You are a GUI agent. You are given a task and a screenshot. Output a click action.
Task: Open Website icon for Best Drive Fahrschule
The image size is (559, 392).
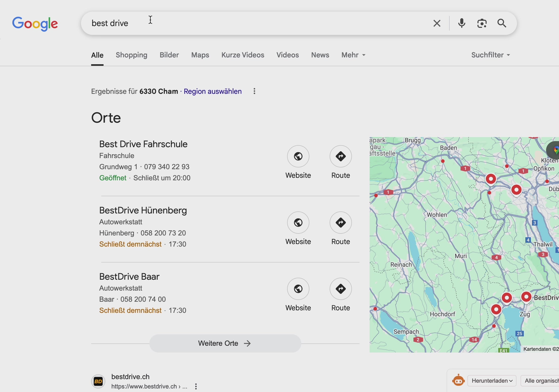(298, 156)
